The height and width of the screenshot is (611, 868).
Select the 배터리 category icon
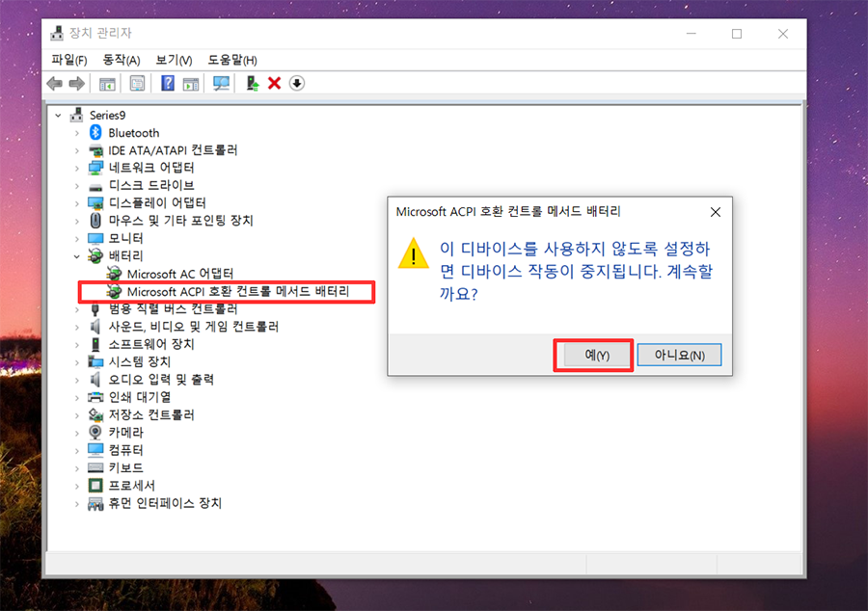(x=95, y=256)
